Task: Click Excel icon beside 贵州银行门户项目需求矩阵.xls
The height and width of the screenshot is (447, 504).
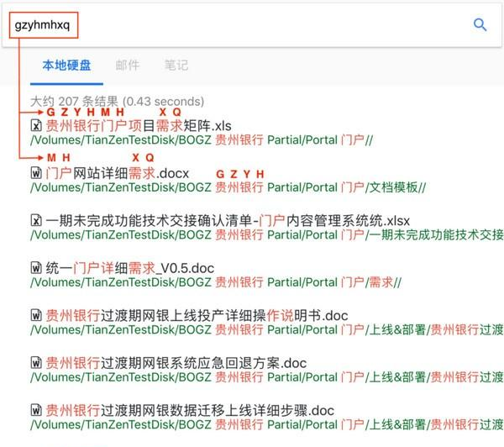Action: coord(36,126)
